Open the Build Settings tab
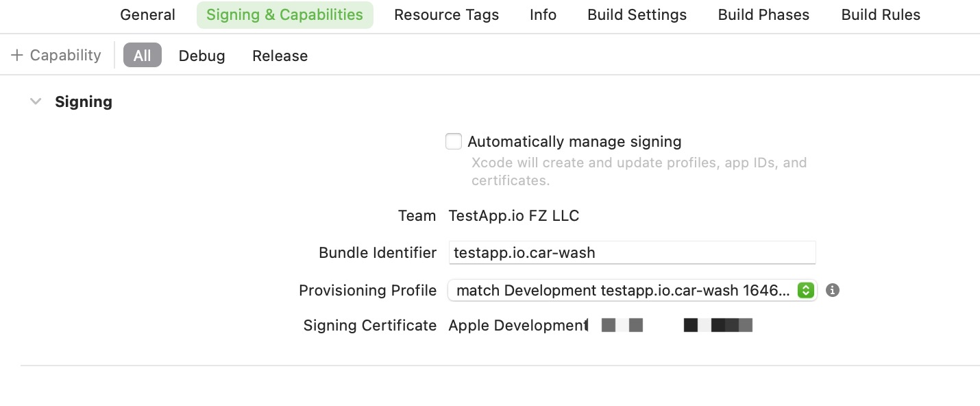The width and height of the screenshot is (980, 406). (636, 14)
